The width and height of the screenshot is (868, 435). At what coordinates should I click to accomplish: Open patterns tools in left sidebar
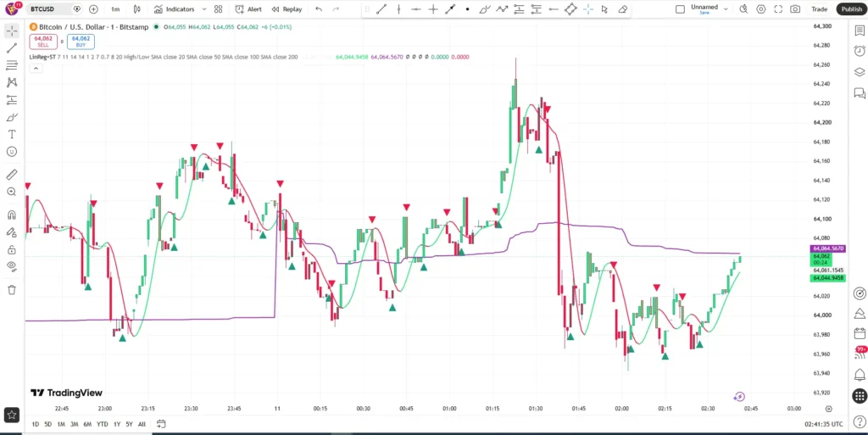pos(12,82)
